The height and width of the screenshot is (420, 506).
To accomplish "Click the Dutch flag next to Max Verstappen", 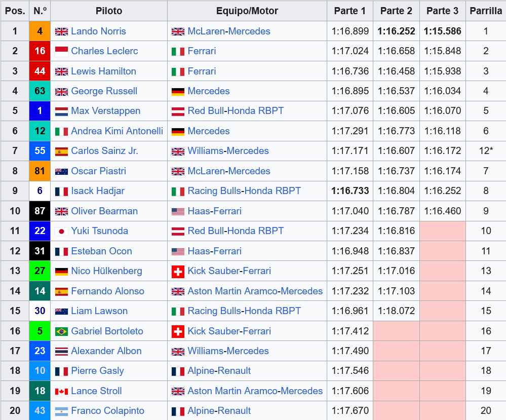I will [x=61, y=111].
